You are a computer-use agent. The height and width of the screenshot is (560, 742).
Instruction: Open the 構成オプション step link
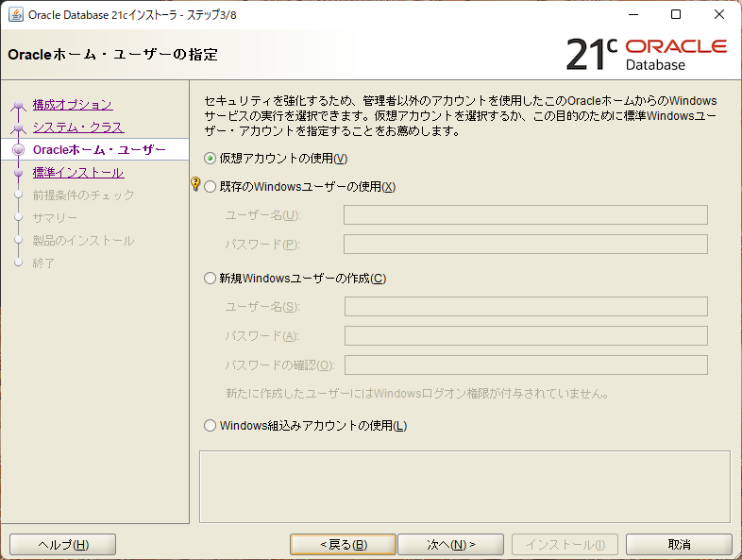pos(73,105)
